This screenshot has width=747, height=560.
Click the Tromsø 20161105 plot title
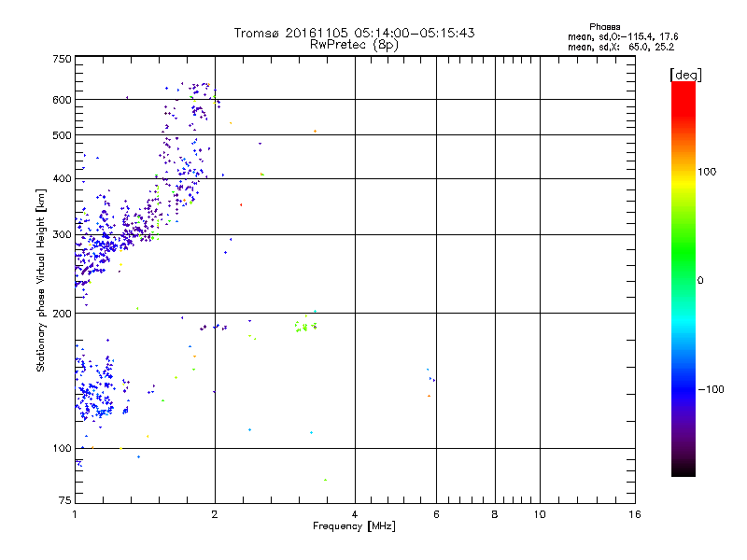[x=355, y=33]
